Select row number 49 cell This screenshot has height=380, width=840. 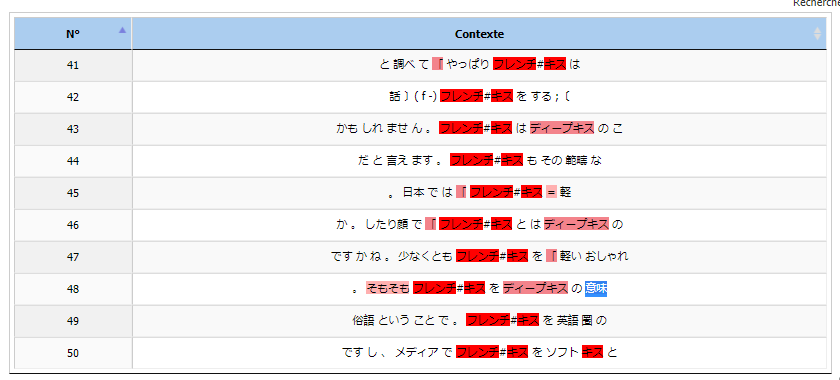73,321
